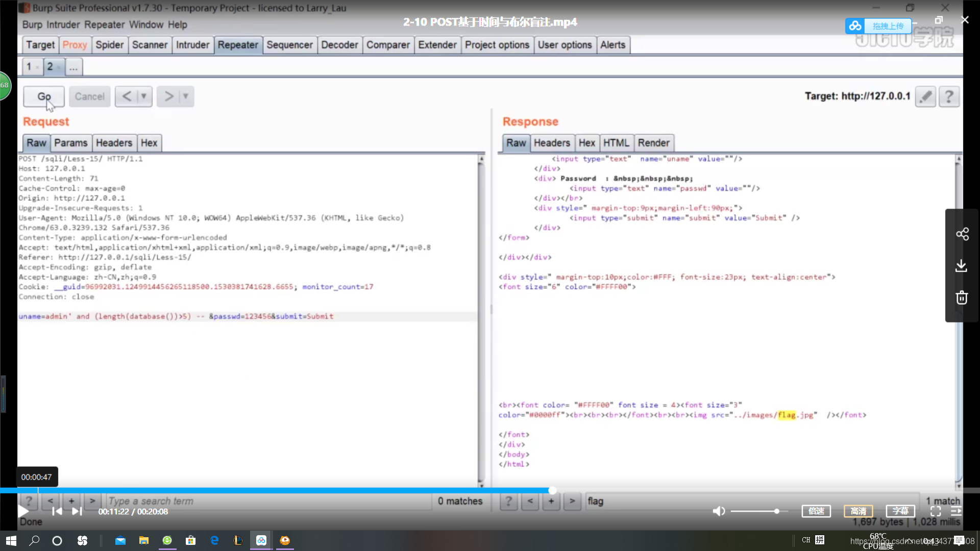Click the Go button to send request
The height and width of the screenshot is (551, 980).
click(x=44, y=96)
